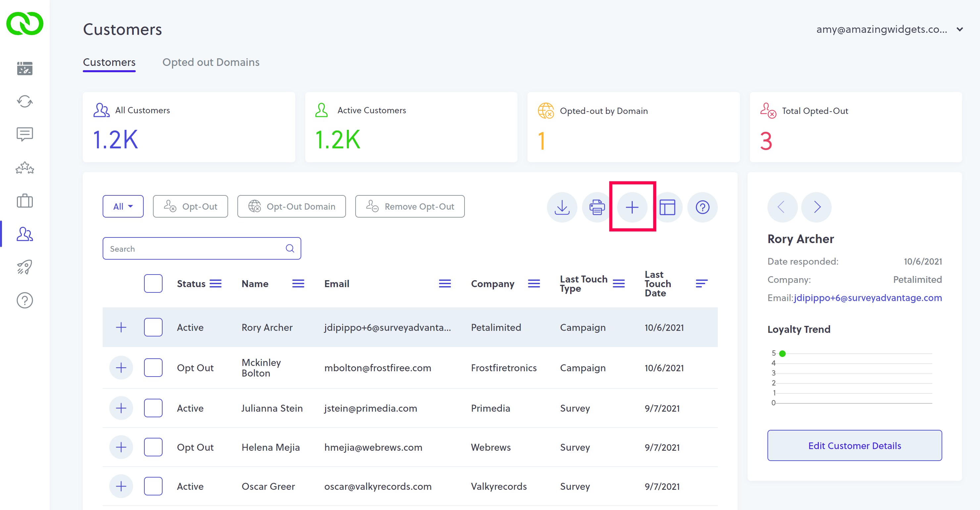Click the print icon button

(597, 207)
